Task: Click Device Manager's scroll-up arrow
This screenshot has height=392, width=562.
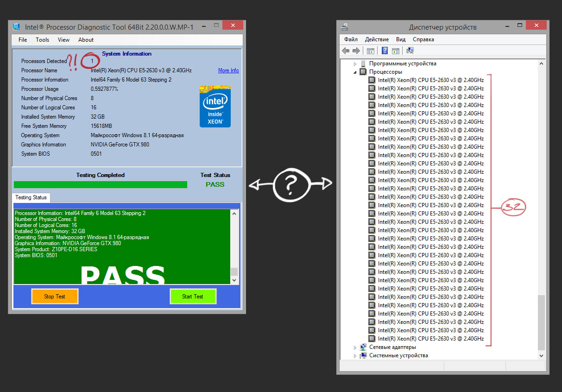Action: click(x=541, y=63)
